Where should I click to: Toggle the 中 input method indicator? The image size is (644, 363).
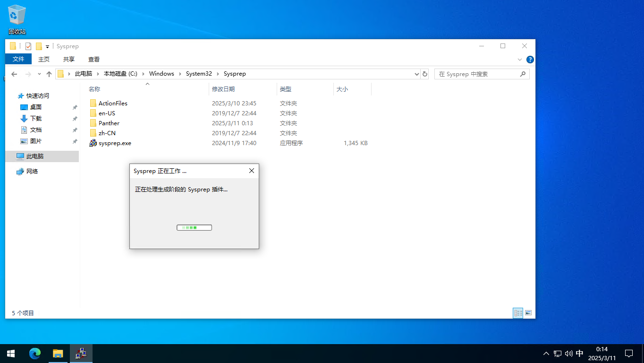click(580, 354)
